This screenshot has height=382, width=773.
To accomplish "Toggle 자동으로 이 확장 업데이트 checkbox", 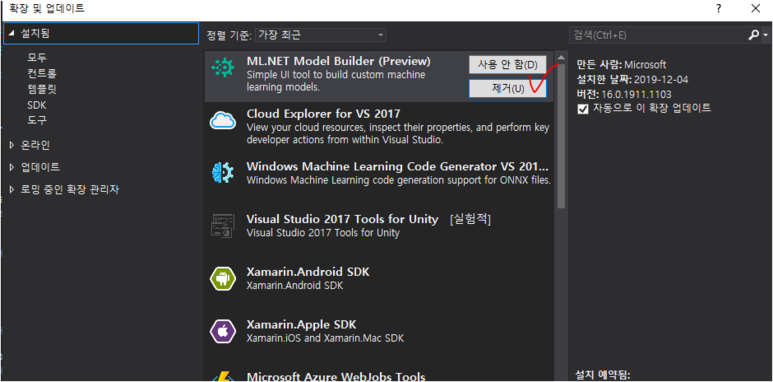I will pyautogui.click(x=583, y=109).
